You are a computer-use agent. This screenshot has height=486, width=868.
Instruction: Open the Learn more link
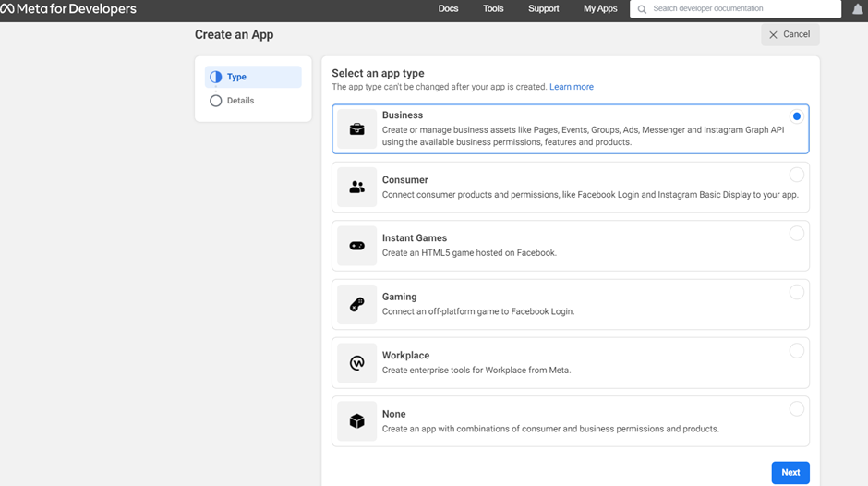(x=572, y=87)
